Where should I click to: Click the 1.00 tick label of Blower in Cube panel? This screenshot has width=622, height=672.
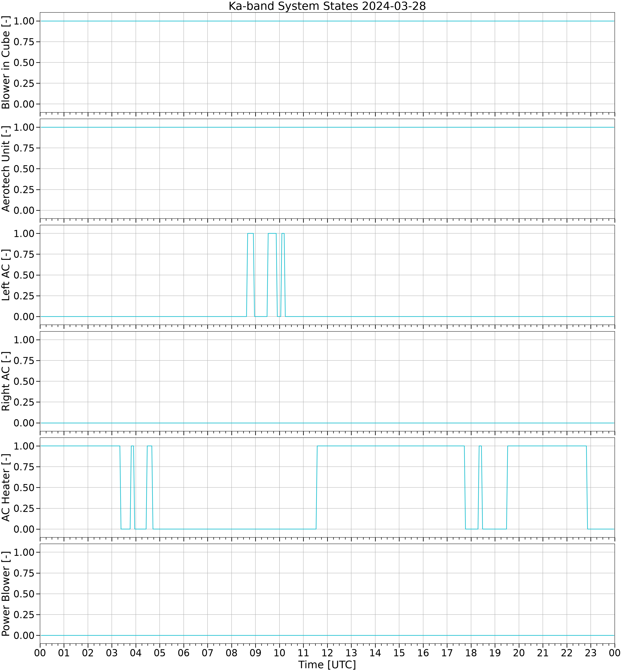click(24, 21)
